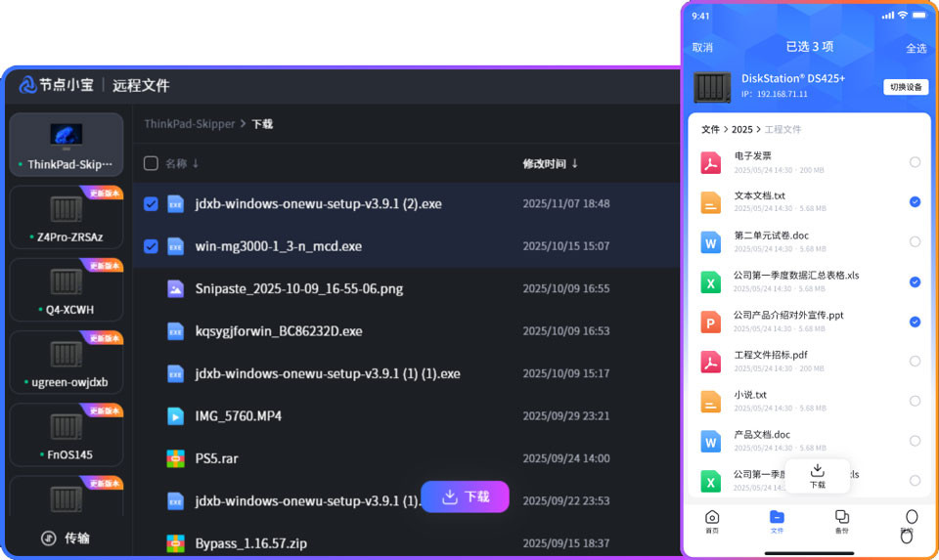The image size is (939, 560).
Task: Tap the 切换设备 switch device button
Action: (906, 87)
